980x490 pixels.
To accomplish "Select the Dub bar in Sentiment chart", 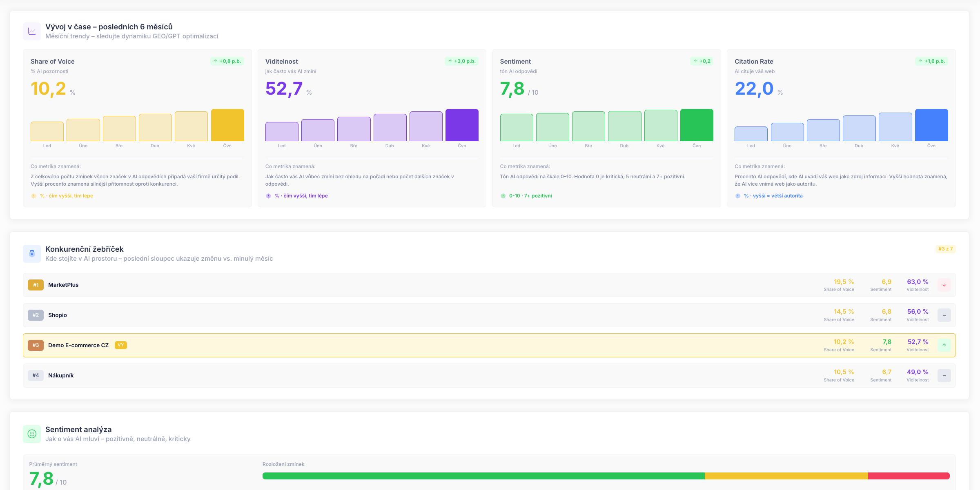I will pos(624,126).
